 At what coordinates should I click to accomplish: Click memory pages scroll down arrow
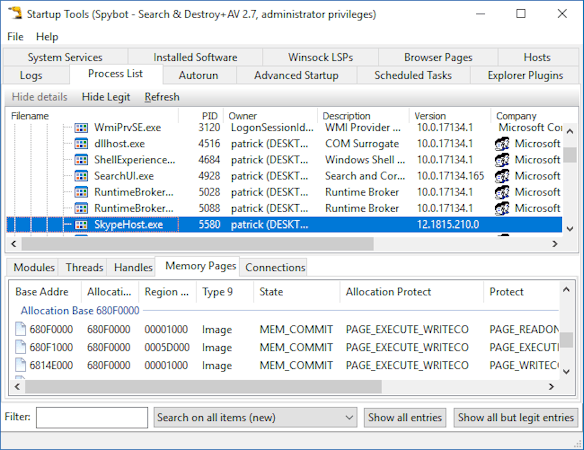566,371
